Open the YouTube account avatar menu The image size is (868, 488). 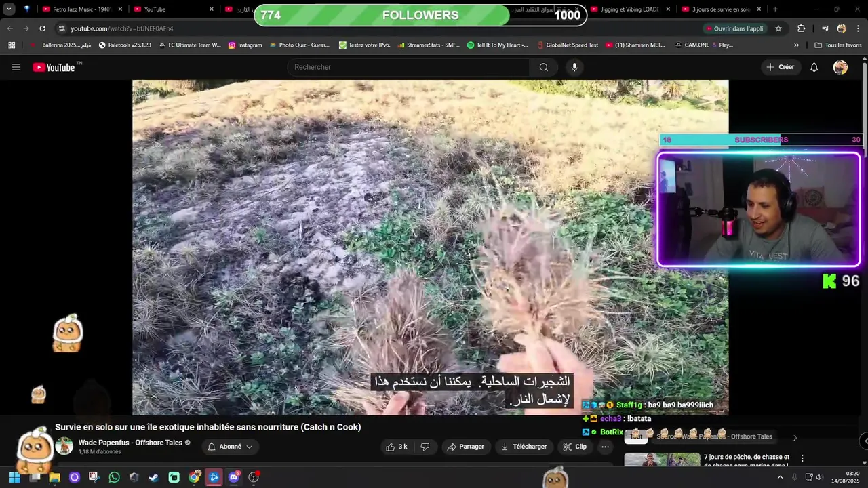click(840, 67)
